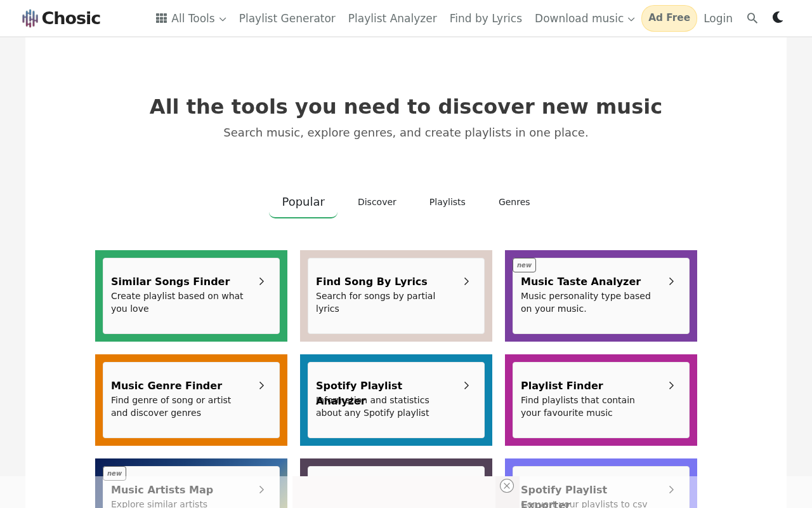Image resolution: width=812 pixels, height=508 pixels.
Task: Click new badge on Music Taste Analyzer
Action: tap(525, 265)
